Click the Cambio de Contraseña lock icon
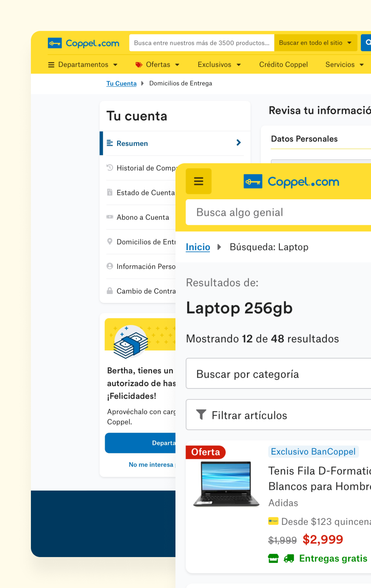The height and width of the screenshot is (588, 371). coord(110,291)
